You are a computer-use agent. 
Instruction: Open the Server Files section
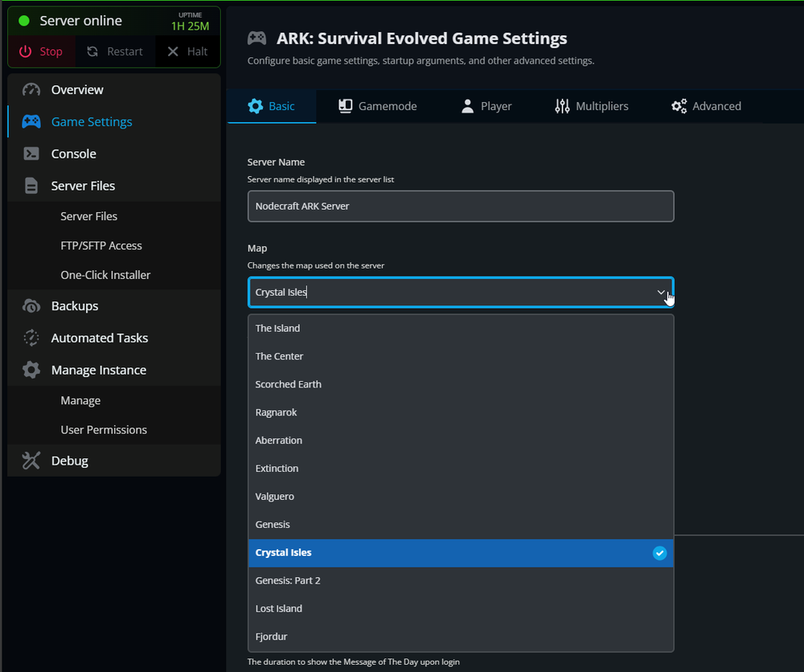click(31, 186)
